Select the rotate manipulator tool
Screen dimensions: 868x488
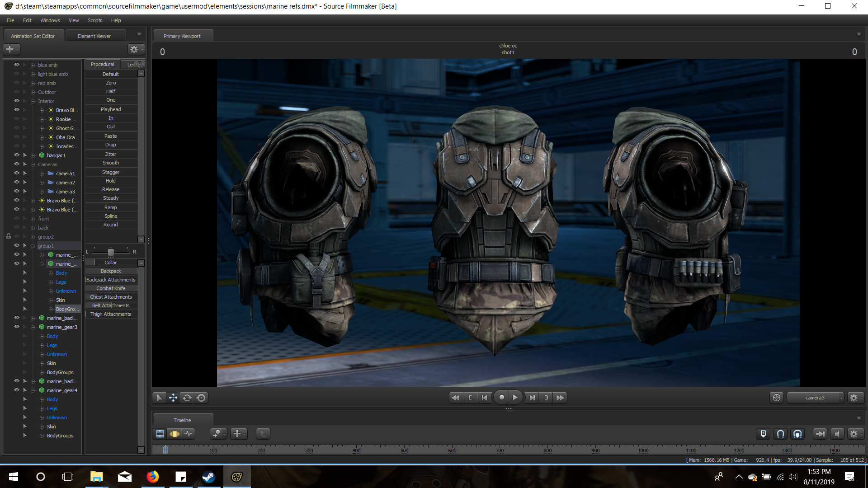(x=187, y=398)
